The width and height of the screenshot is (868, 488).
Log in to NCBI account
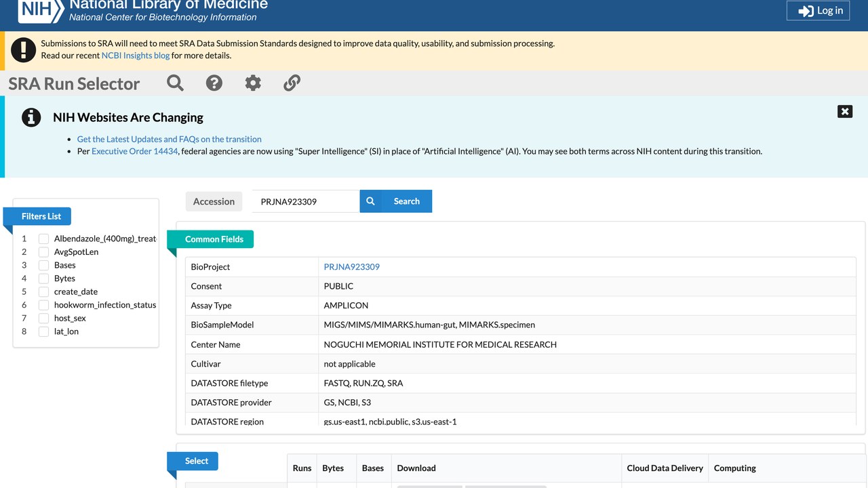point(818,10)
